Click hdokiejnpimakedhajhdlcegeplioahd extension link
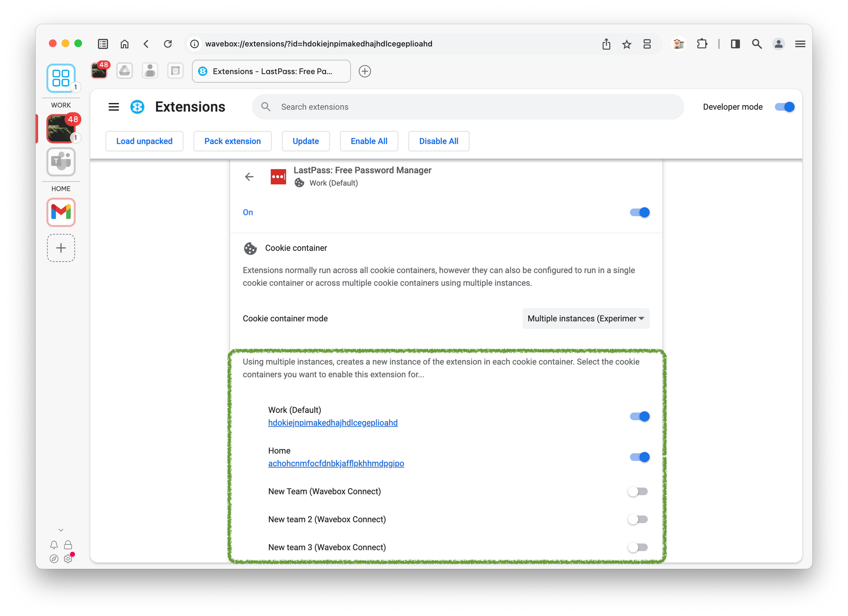The image size is (848, 616). 332,423
